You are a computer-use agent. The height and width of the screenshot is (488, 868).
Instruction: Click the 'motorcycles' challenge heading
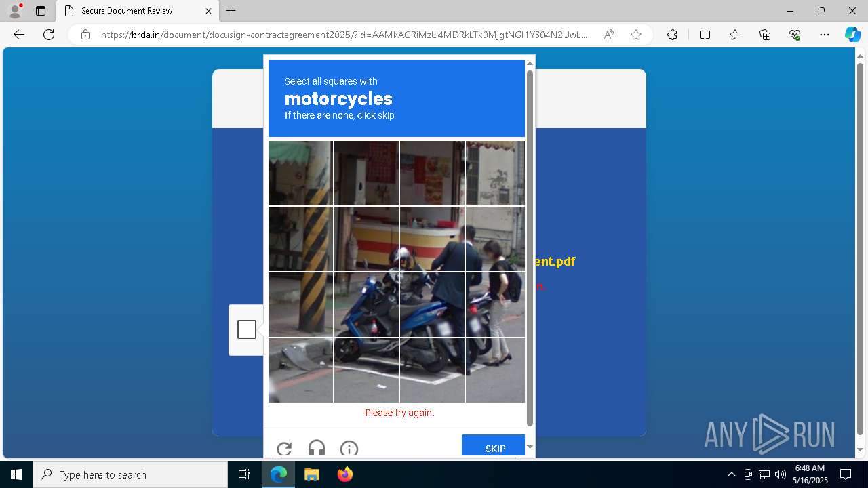(338, 99)
